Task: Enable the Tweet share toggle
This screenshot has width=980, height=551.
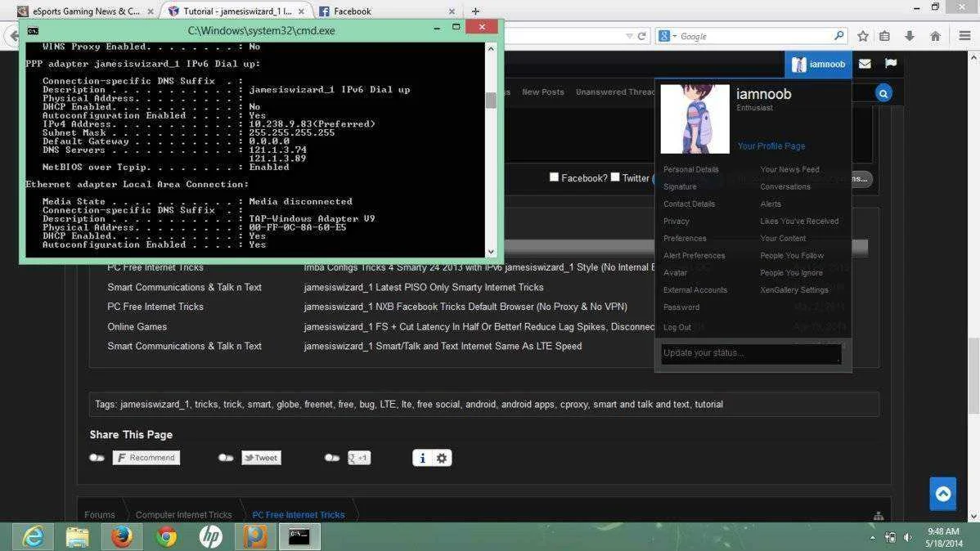Action: point(226,458)
